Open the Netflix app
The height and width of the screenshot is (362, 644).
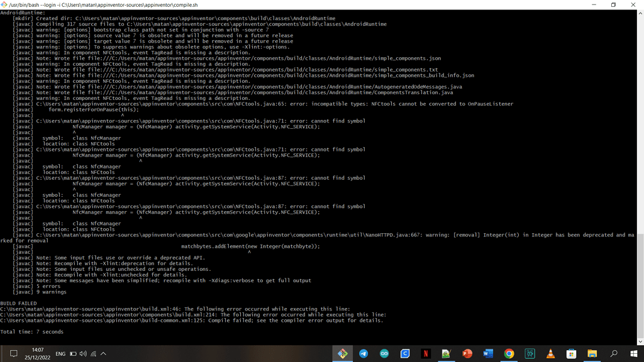(426, 353)
